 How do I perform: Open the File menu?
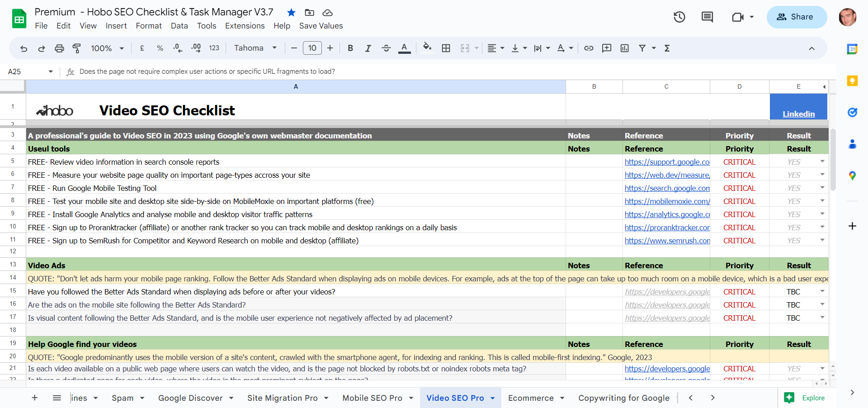point(41,26)
